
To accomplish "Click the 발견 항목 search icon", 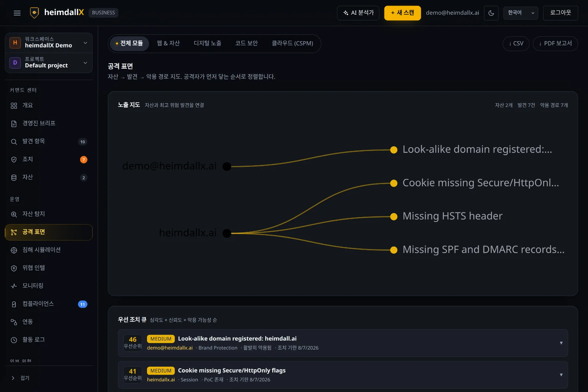I will pos(14,142).
